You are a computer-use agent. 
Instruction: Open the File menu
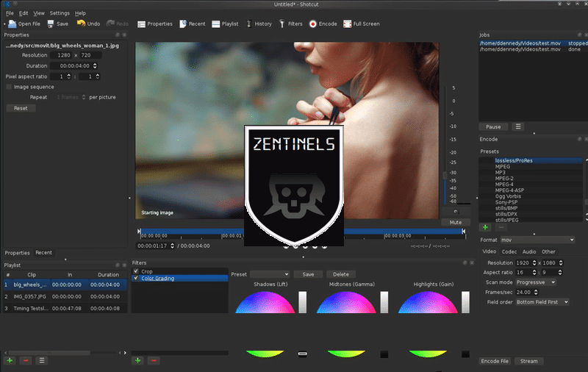tap(10, 13)
